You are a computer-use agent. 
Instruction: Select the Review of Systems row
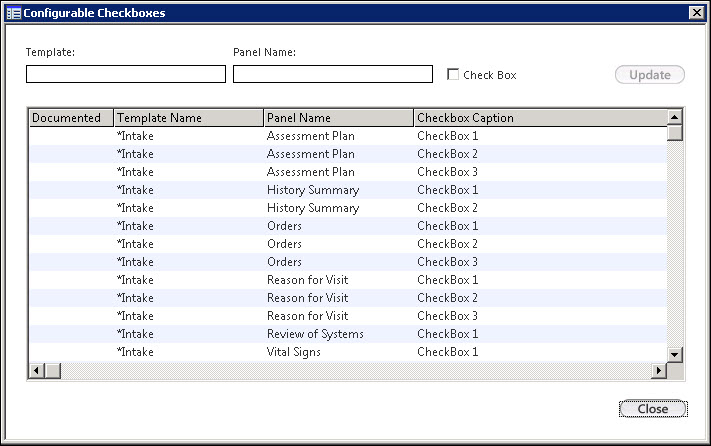point(348,334)
